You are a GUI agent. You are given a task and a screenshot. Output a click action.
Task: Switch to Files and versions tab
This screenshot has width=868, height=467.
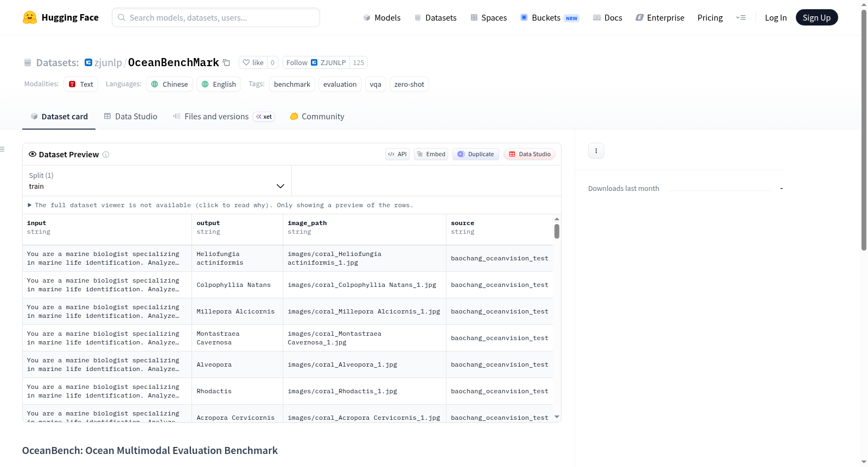pyautogui.click(x=223, y=117)
